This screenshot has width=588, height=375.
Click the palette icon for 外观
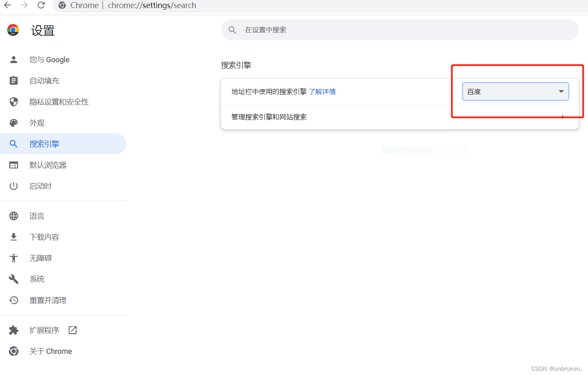coord(13,123)
